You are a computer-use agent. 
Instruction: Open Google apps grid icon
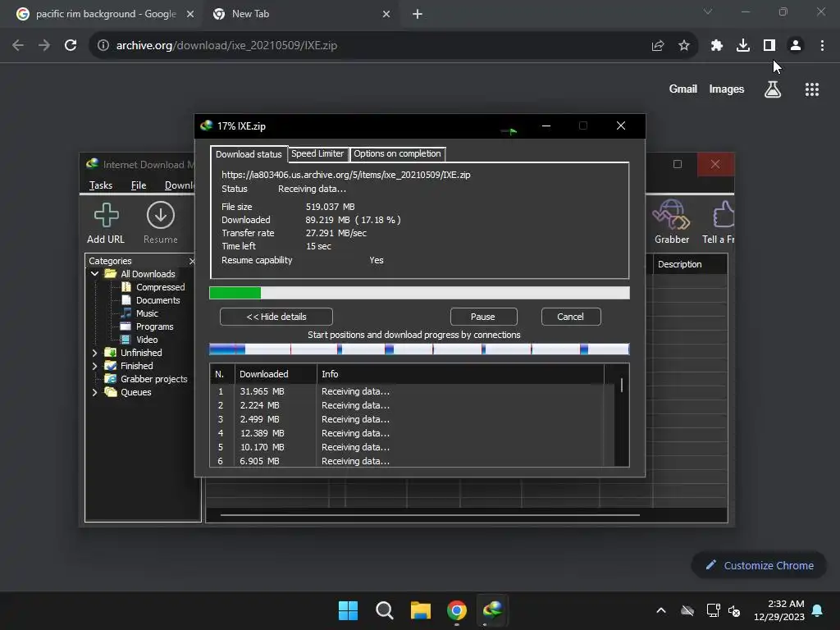pyautogui.click(x=811, y=89)
